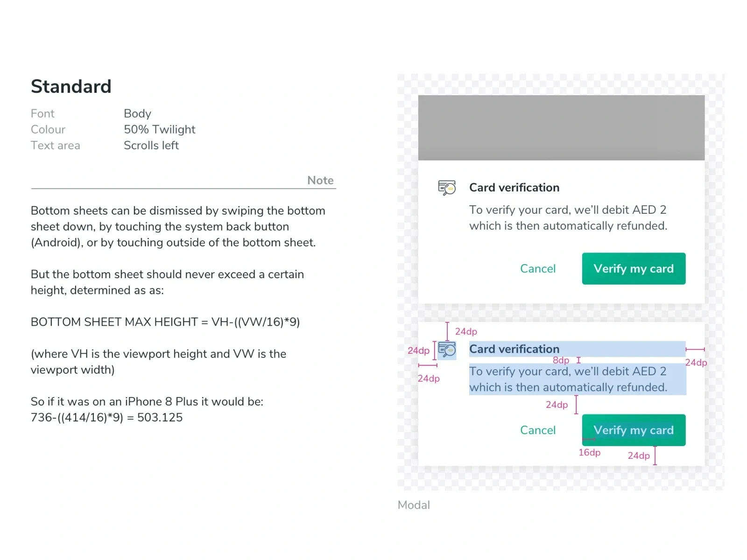Click the card verification icon in upper modal
Screen dimensions: 747x560
(x=447, y=188)
